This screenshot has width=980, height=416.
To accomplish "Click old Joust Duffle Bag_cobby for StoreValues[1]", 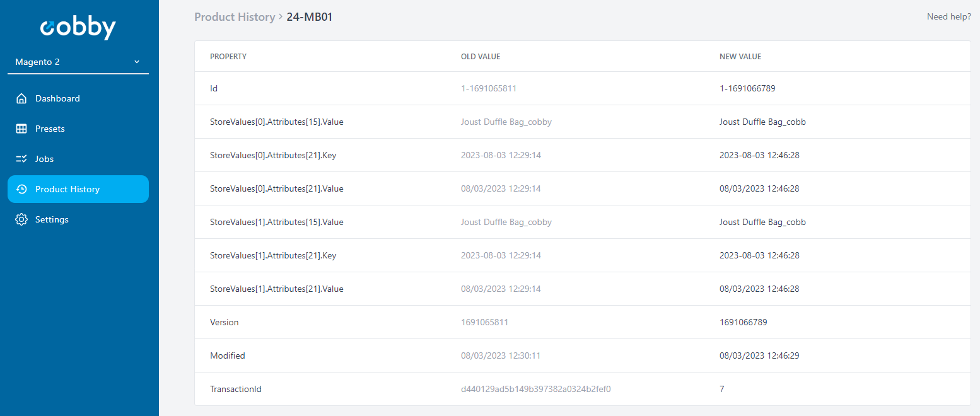I will coord(506,222).
